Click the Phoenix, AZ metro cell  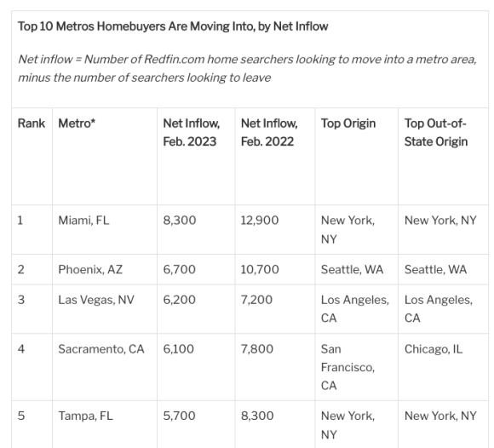point(90,269)
